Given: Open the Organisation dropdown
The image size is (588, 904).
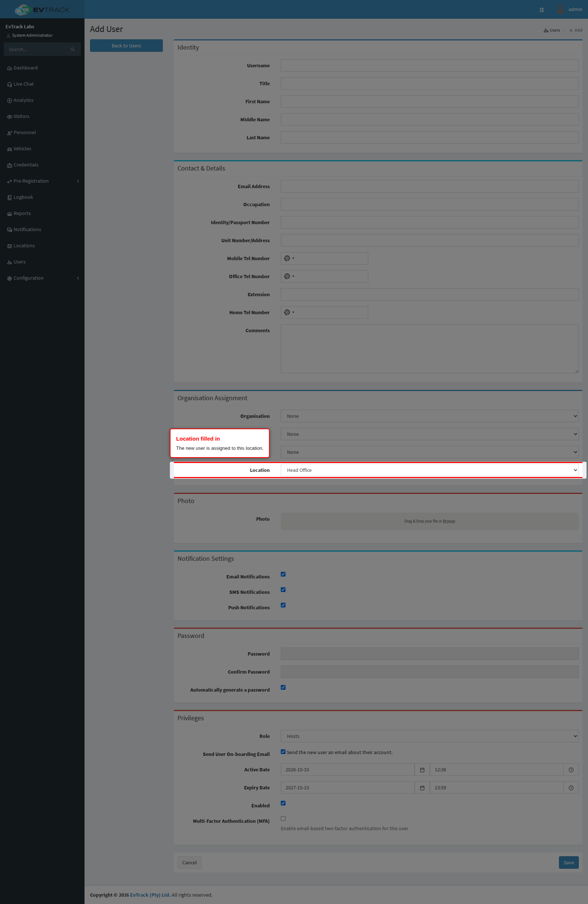Looking at the screenshot, I should (x=430, y=416).
